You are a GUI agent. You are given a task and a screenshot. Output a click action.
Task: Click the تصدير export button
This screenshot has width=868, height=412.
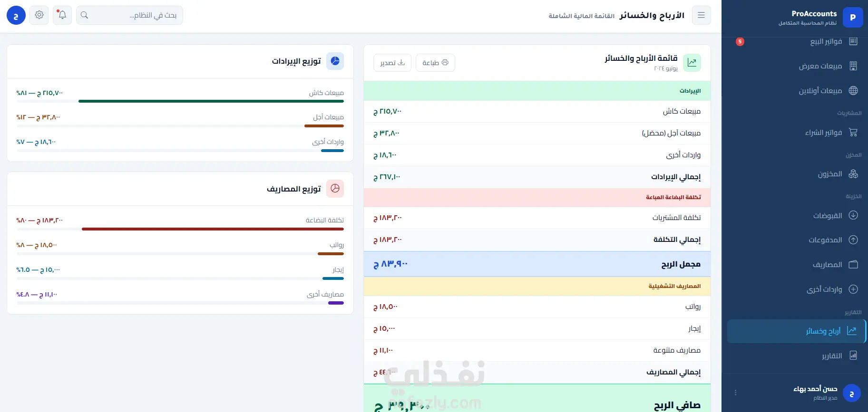tap(392, 63)
